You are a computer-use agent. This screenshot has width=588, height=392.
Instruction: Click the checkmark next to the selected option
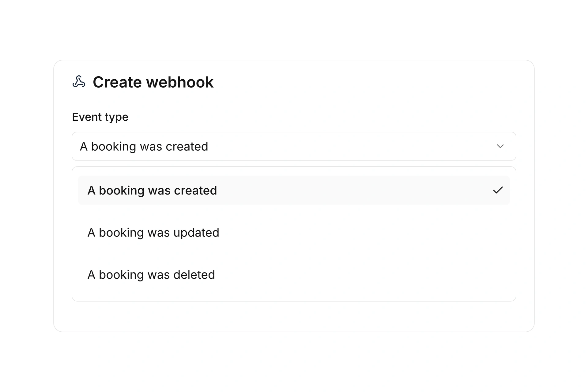tap(498, 190)
